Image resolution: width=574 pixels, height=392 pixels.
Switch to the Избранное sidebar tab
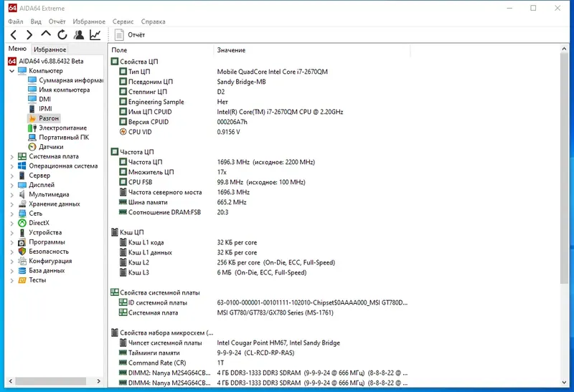pos(50,49)
